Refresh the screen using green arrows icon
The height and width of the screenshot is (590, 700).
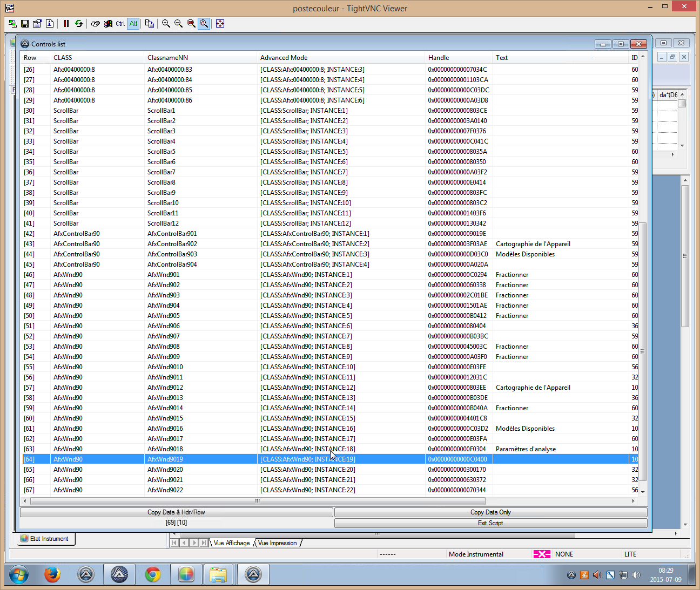[79, 24]
